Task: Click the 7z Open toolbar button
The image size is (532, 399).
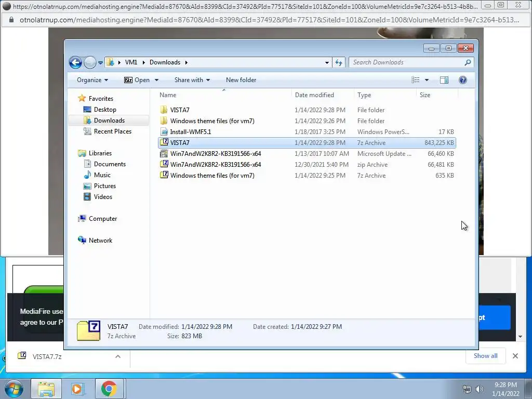Action: coord(137,80)
